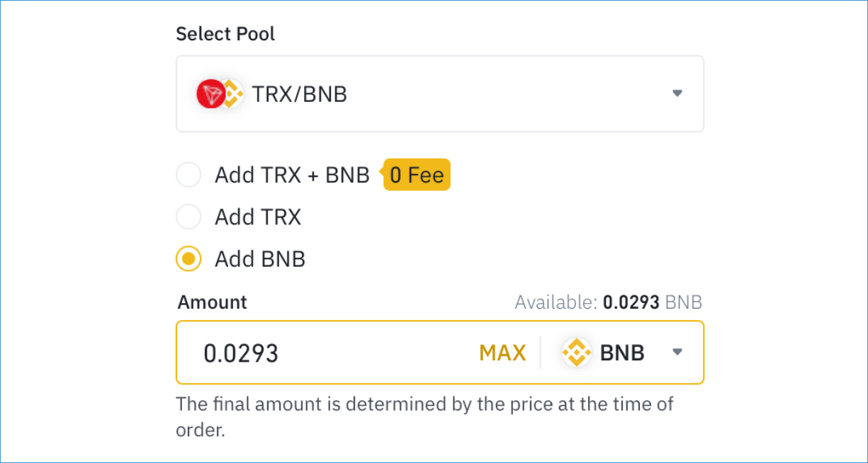The image size is (868, 463).
Task: Click the Select Pool heading label
Action: point(225,34)
